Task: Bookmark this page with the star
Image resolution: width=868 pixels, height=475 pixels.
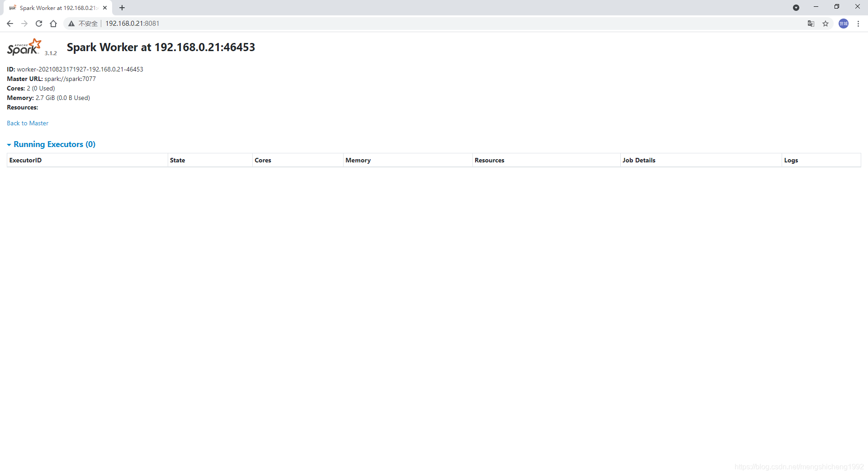Action: [826, 24]
